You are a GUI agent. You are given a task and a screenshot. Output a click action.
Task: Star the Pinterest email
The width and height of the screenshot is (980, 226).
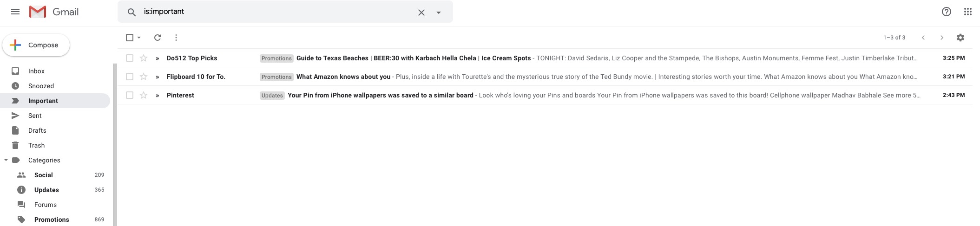144,95
